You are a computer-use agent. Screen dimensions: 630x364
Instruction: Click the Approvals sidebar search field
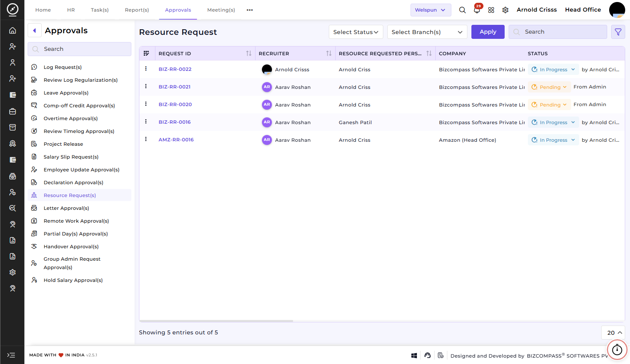click(79, 49)
